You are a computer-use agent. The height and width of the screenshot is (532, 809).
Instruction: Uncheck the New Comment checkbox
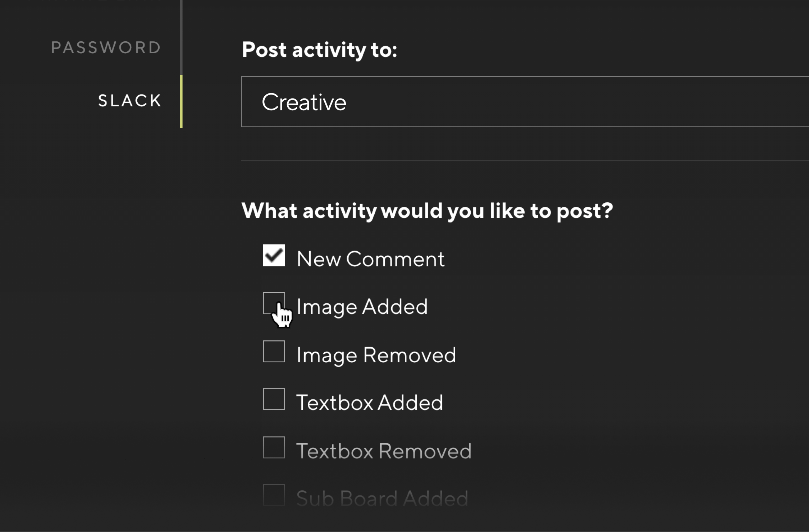[x=274, y=256]
